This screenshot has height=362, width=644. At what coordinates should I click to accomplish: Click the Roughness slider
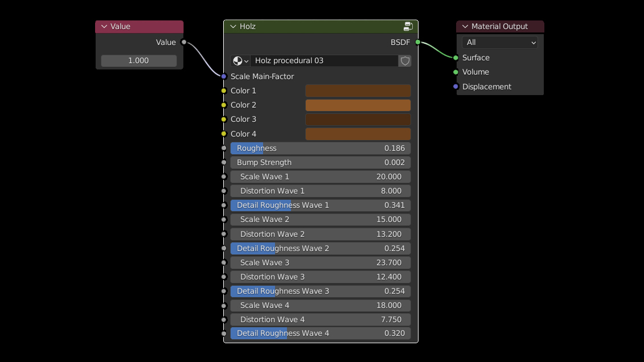pos(320,149)
